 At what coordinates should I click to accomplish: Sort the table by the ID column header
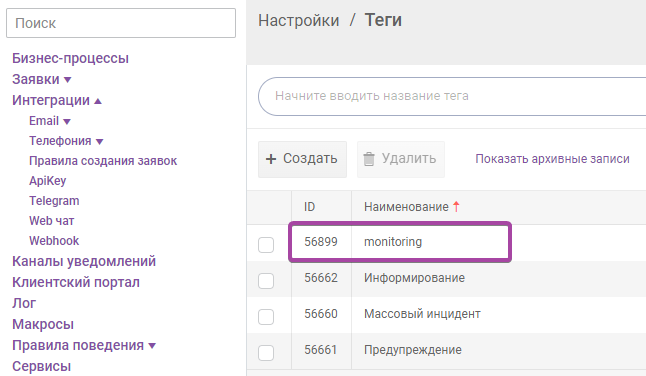point(310,207)
